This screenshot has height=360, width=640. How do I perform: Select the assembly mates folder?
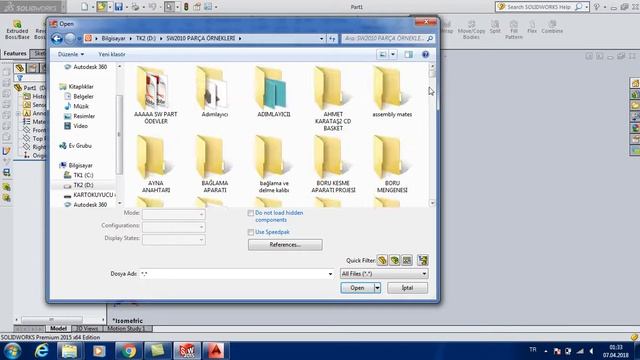coord(392,92)
